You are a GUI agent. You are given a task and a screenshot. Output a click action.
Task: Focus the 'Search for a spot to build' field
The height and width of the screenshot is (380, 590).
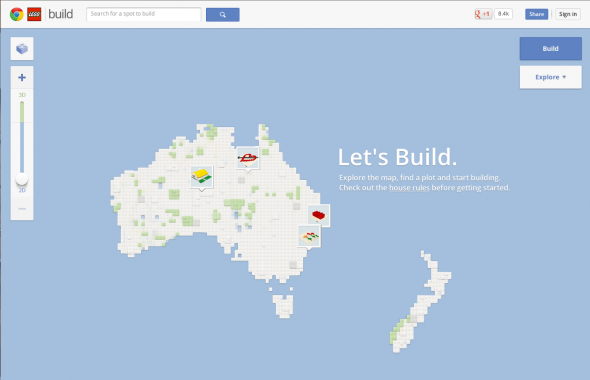[144, 14]
